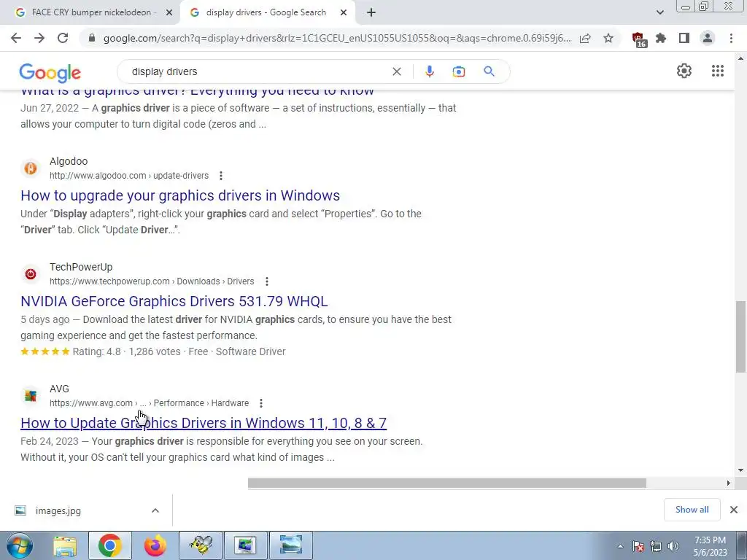
Task: Click the techpowerup.com Downloads Drivers URL
Action: coord(152,281)
